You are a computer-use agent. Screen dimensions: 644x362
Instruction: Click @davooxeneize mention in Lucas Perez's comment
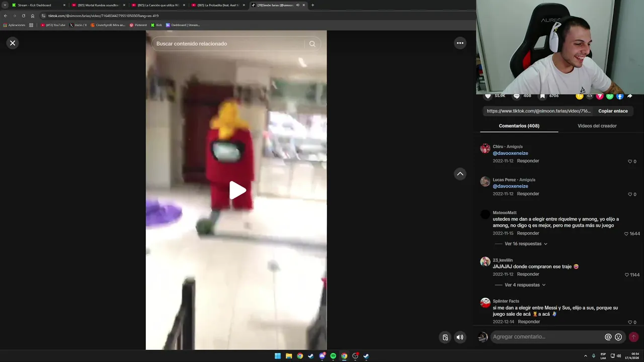tap(510, 186)
